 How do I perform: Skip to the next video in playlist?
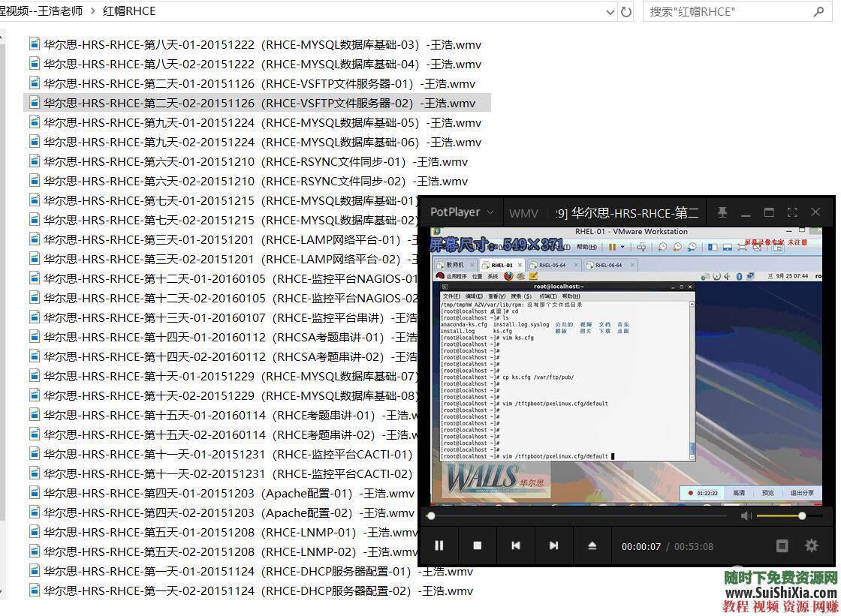point(553,546)
